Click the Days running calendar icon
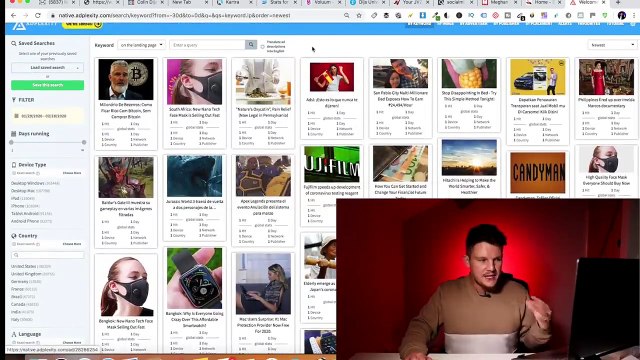This screenshot has height=360, width=640. click(13, 133)
